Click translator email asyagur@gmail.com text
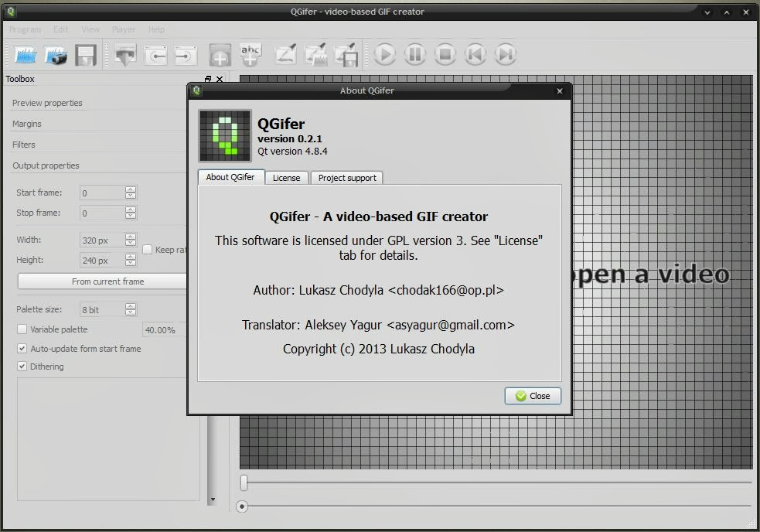The width and height of the screenshot is (760, 532). [450, 325]
